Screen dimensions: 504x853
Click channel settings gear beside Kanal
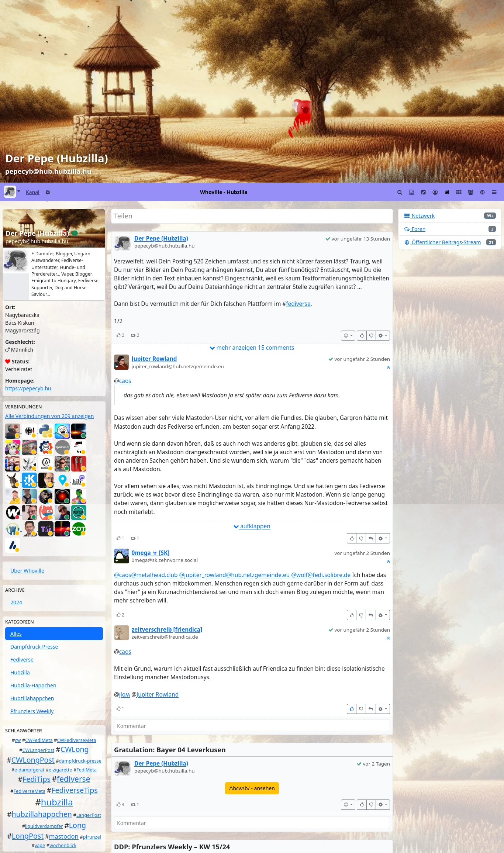click(48, 192)
